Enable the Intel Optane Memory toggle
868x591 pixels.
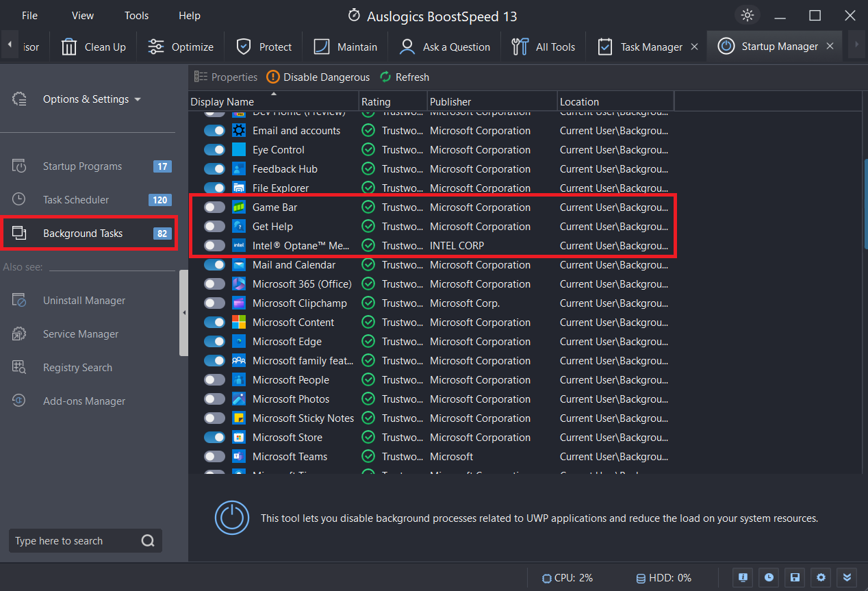coord(215,246)
